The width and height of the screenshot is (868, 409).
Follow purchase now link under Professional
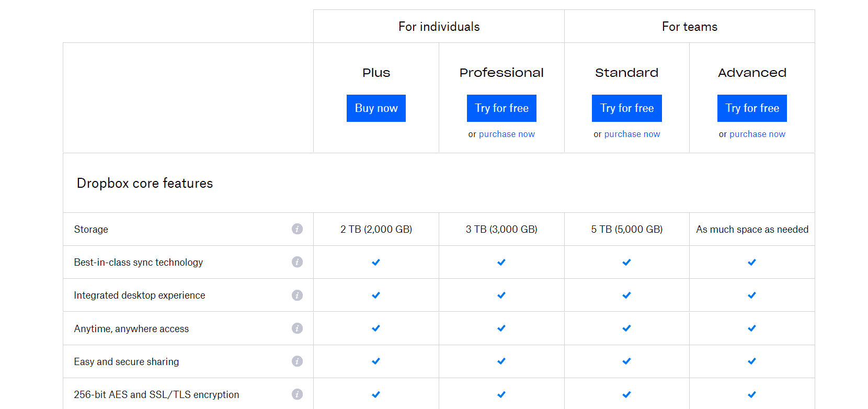[x=507, y=134]
